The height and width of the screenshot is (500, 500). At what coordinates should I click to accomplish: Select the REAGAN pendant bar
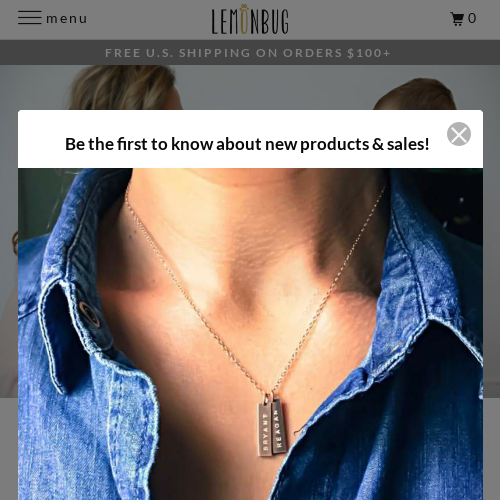click(279, 427)
